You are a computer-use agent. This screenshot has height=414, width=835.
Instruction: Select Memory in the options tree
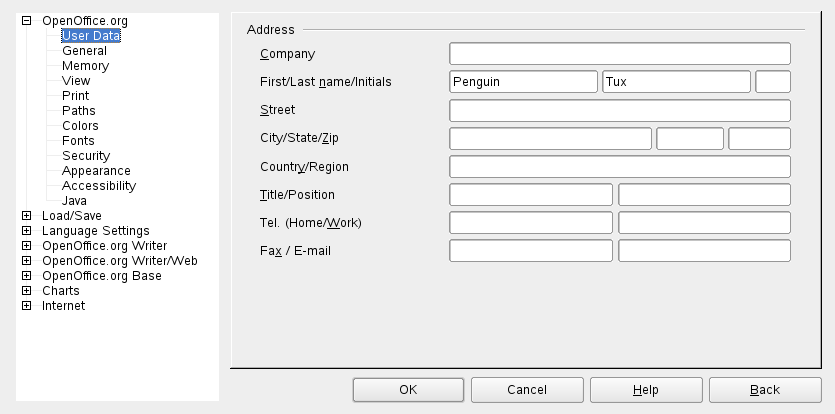(x=85, y=66)
